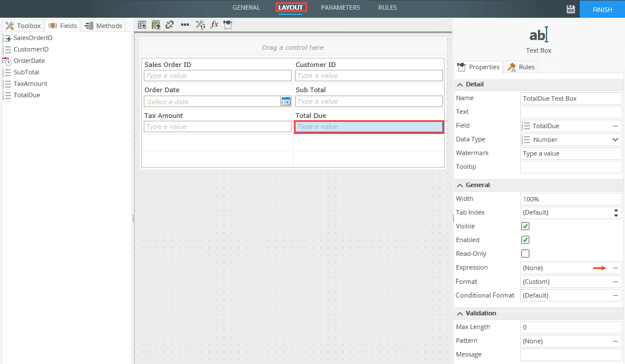Click the chain link toolbar icon
Viewport: 625px width, 364px height.
170,25
